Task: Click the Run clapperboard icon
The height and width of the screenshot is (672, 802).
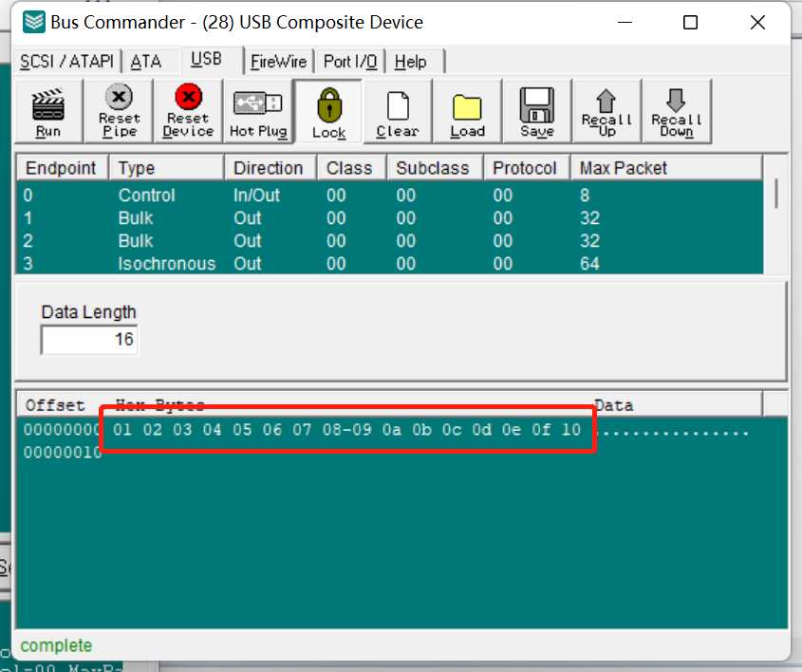Action: pos(48,111)
